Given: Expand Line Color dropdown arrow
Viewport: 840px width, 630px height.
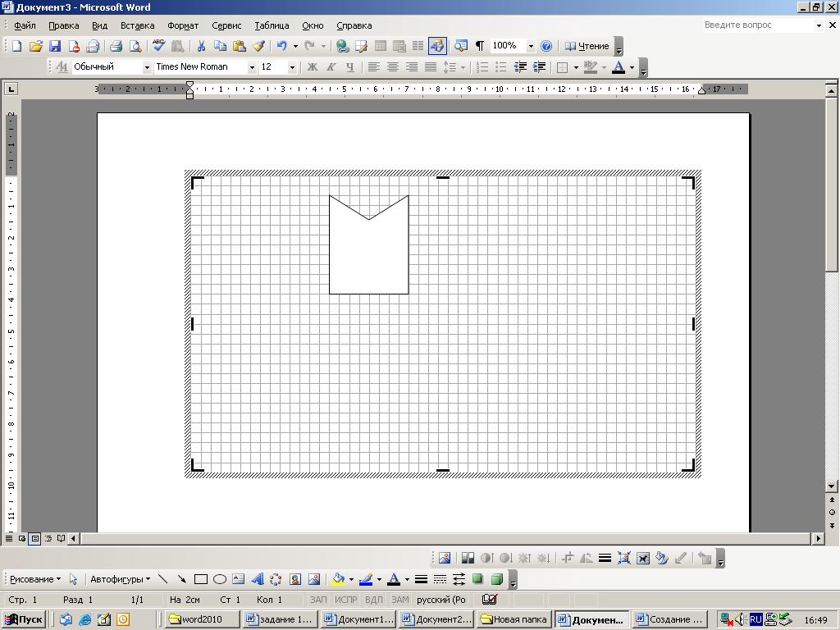Looking at the screenshot, I should coord(379,579).
